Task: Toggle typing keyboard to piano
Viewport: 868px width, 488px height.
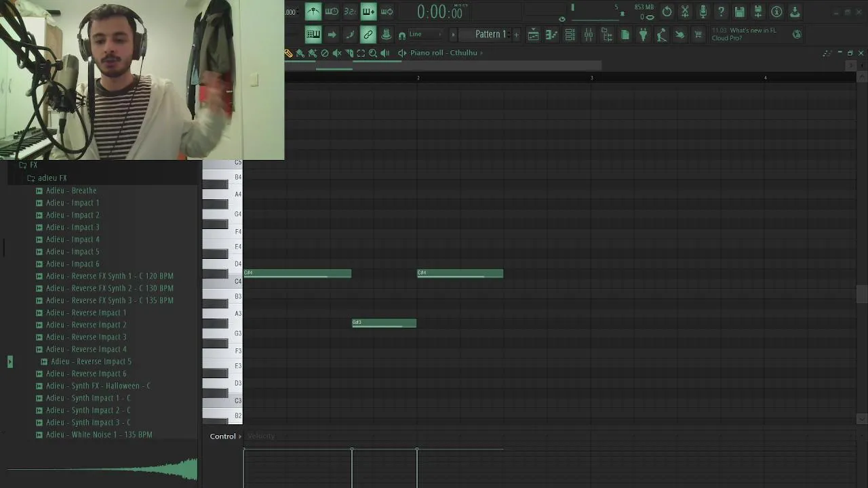Action: point(313,35)
